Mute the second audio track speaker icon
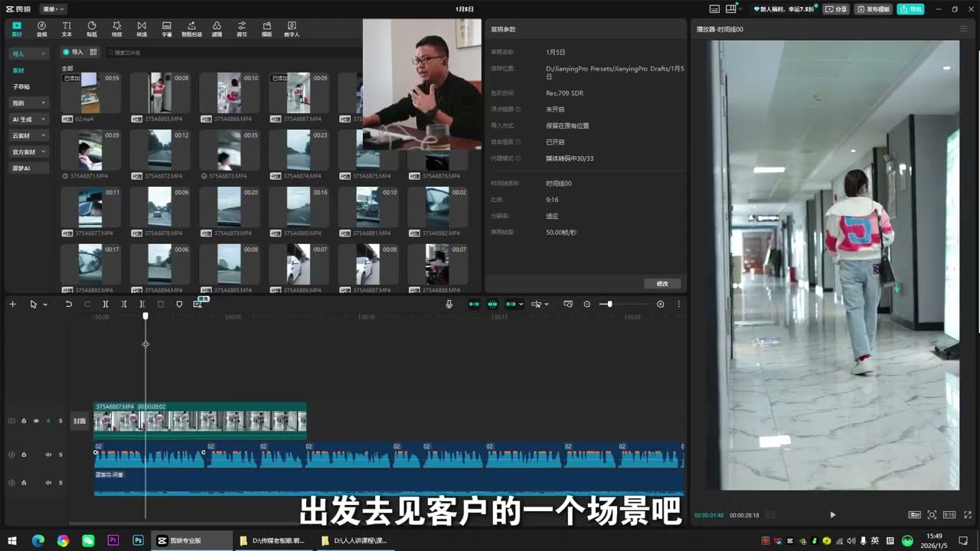This screenshot has width=980, height=551. tap(48, 483)
